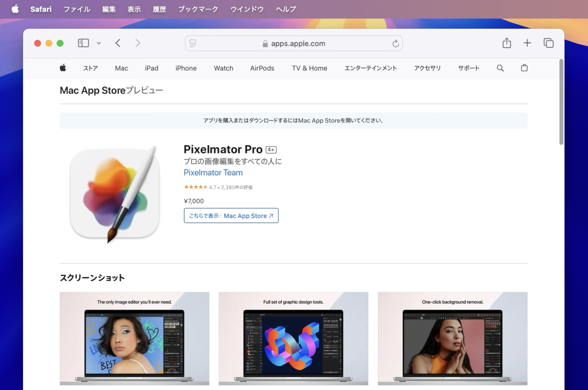The width and height of the screenshot is (588, 390).
Task: Open the エンターテインメント navigation link
Action: coord(371,68)
